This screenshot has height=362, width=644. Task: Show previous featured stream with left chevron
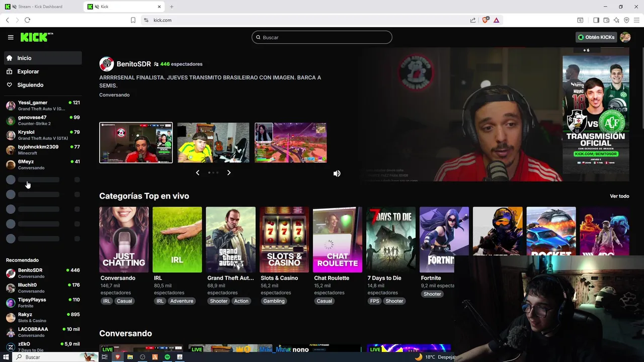click(x=198, y=172)
